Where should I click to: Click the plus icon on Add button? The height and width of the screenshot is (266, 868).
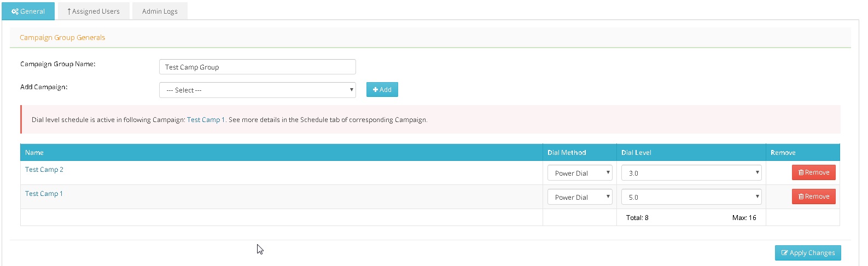[375, 90]
